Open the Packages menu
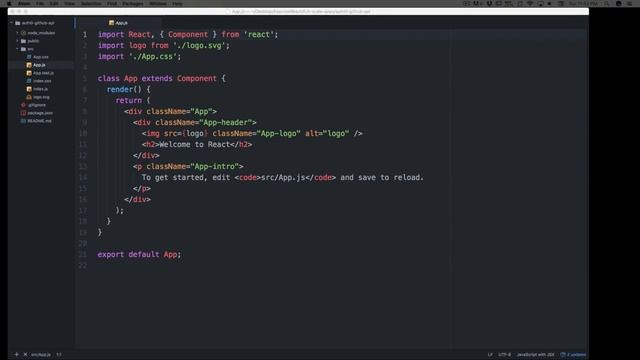The width and height of the screenshot is (640, 360). pos(133,4)
